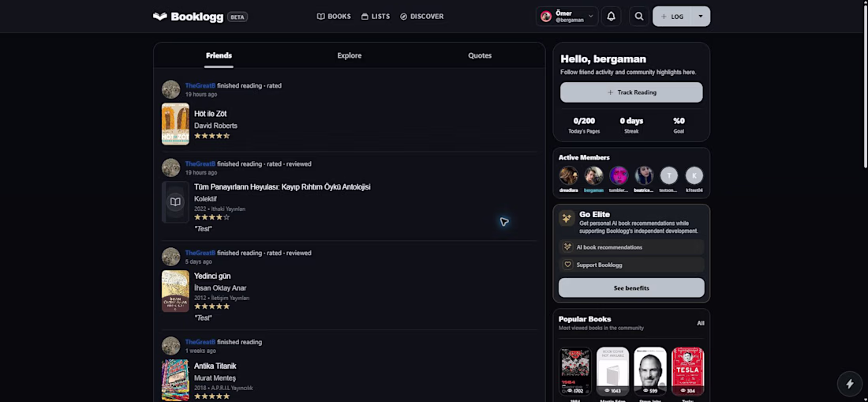Click the author İhsan Oktay Anar
Viewport: 868px width, 402px height.
tap(220, 288)
